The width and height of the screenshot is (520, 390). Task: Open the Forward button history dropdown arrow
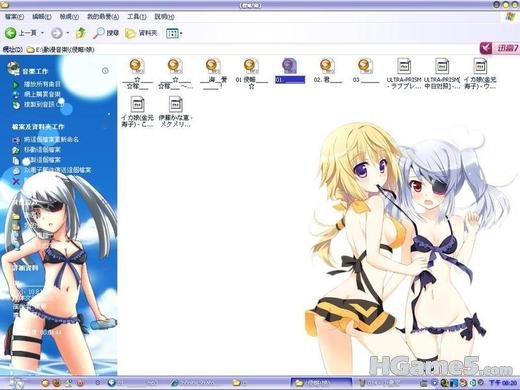tap(68, 33)
